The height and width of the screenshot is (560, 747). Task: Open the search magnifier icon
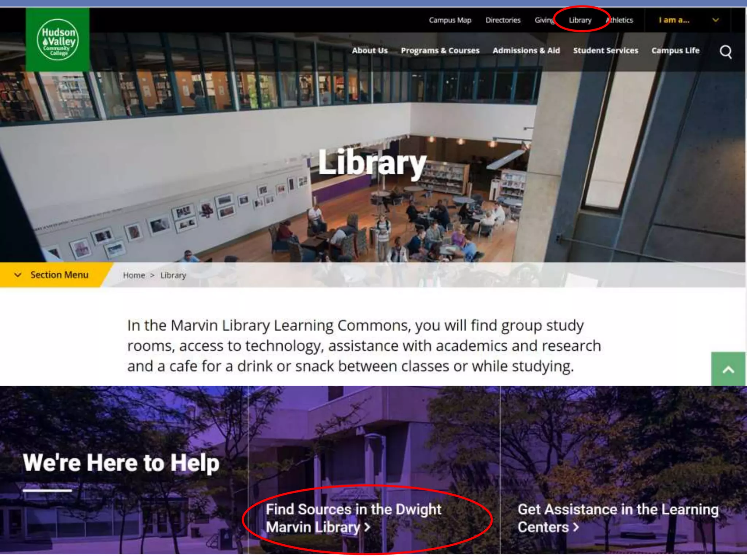[x=725, y=52]
